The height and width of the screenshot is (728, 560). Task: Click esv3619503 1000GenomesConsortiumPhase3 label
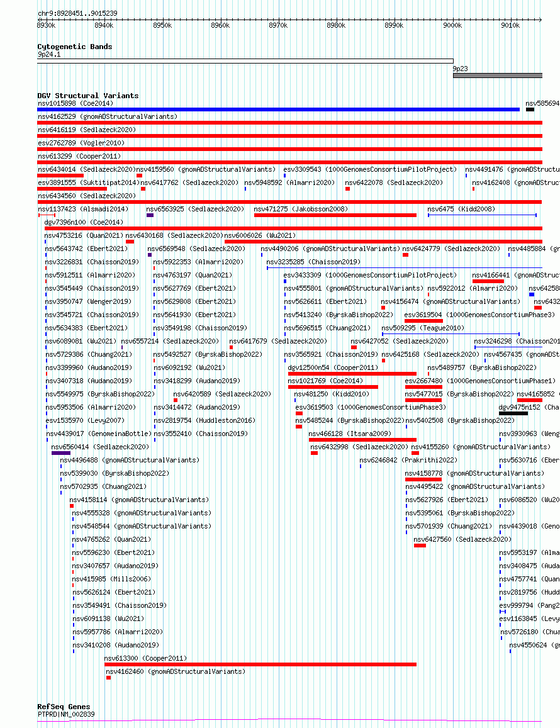(x=371, y=407)
